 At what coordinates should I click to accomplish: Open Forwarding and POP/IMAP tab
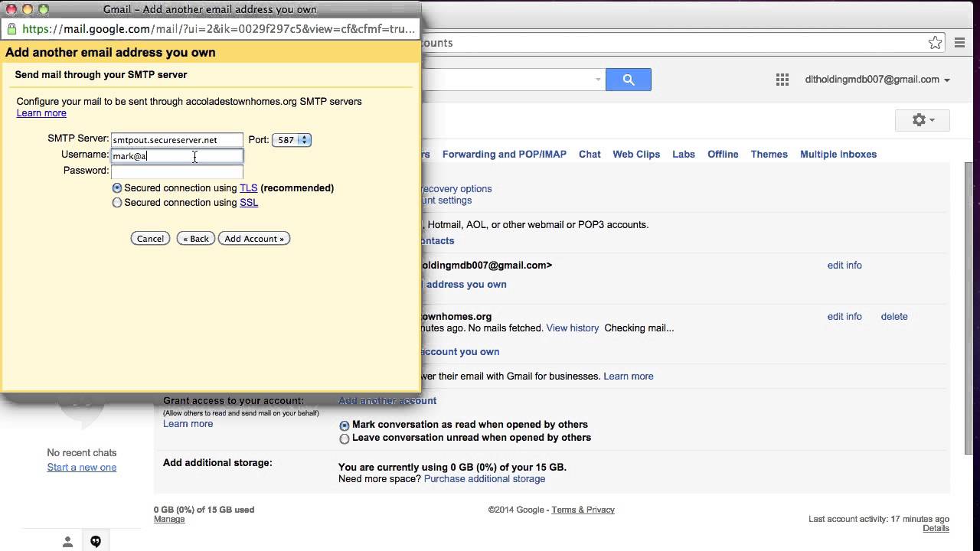pos(505,154)
